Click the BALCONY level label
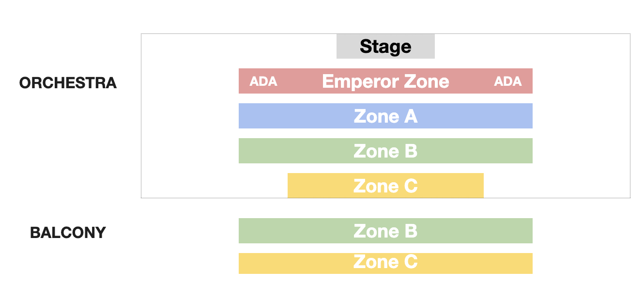 [x=68, y=233]
